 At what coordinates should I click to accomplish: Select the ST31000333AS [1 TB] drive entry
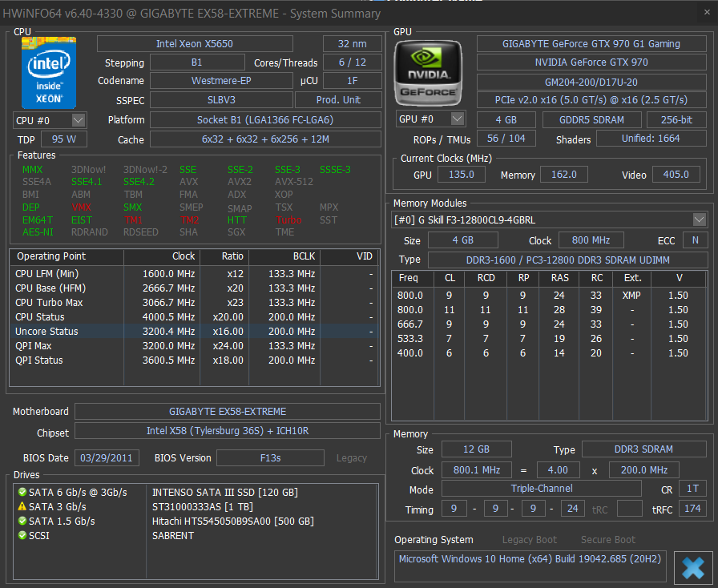point(203,506)
